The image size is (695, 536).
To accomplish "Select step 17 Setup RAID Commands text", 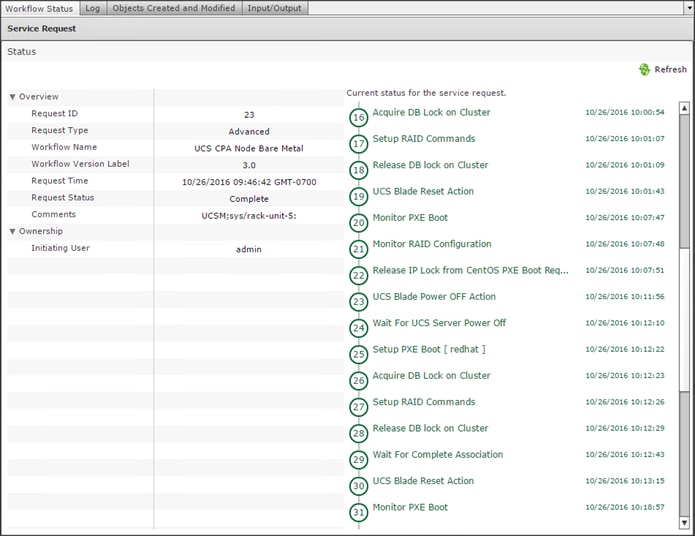I will coord(424,139).
